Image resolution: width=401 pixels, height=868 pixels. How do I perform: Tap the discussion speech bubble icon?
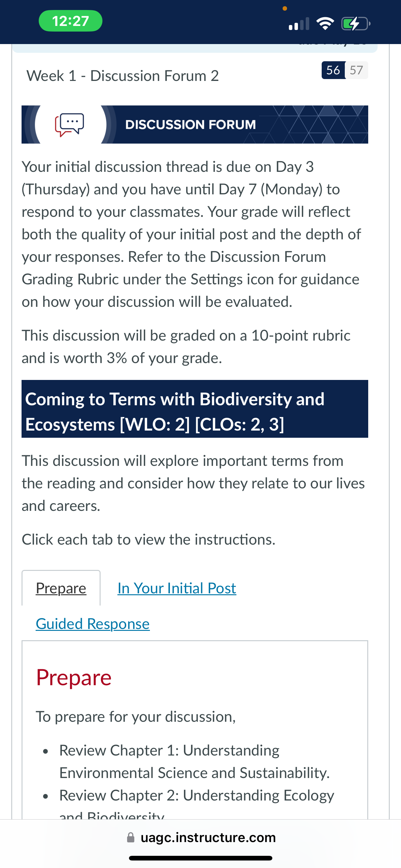[x=70, y=125]
